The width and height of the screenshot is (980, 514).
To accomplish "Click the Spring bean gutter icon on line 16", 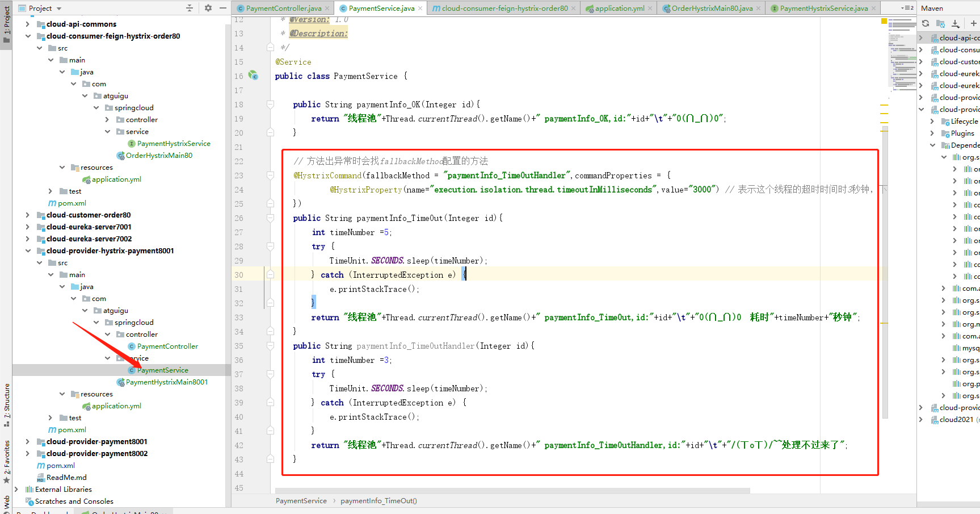I will coord(253,76).
